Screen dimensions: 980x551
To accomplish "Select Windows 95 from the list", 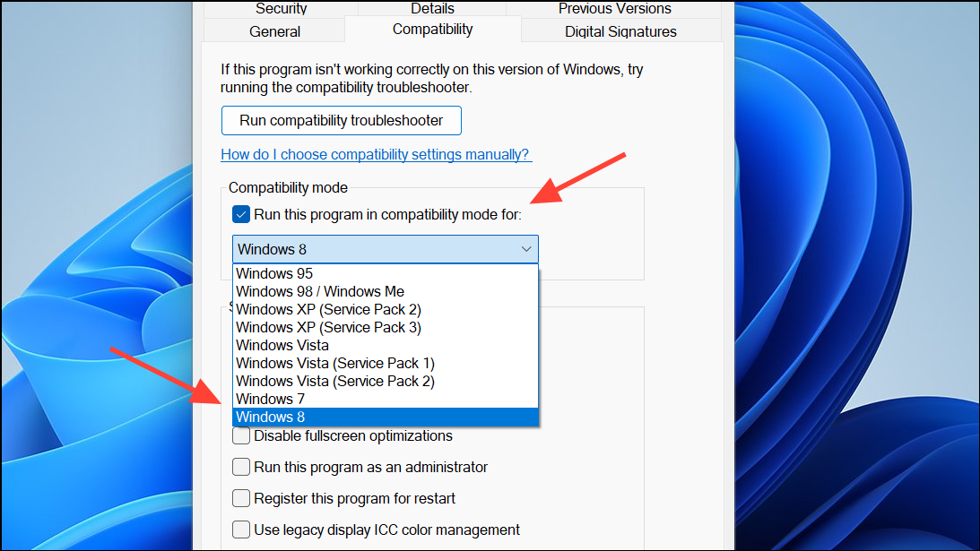I will (274, 273).
